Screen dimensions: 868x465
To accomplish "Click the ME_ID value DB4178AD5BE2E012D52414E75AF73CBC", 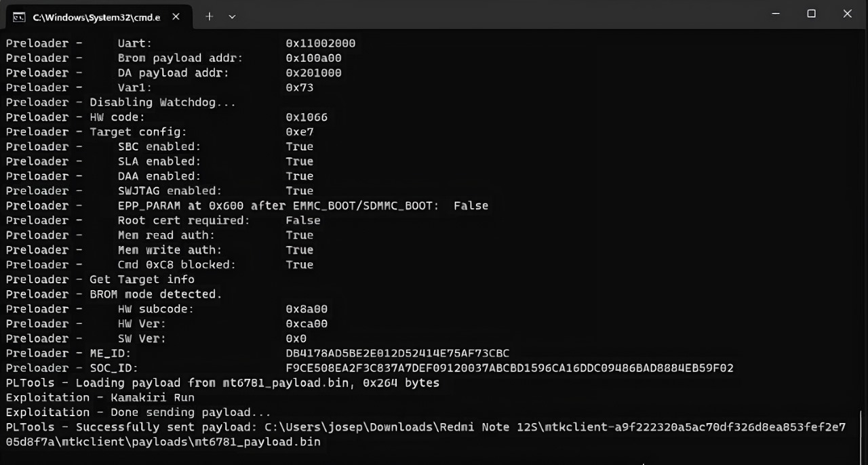I will coord(398,353).
